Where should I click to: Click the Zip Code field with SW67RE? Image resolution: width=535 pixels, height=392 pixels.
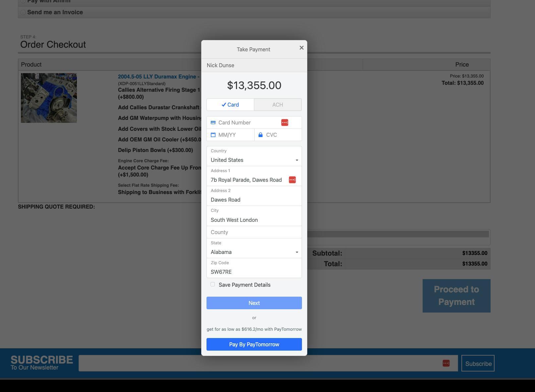point(254,268)
